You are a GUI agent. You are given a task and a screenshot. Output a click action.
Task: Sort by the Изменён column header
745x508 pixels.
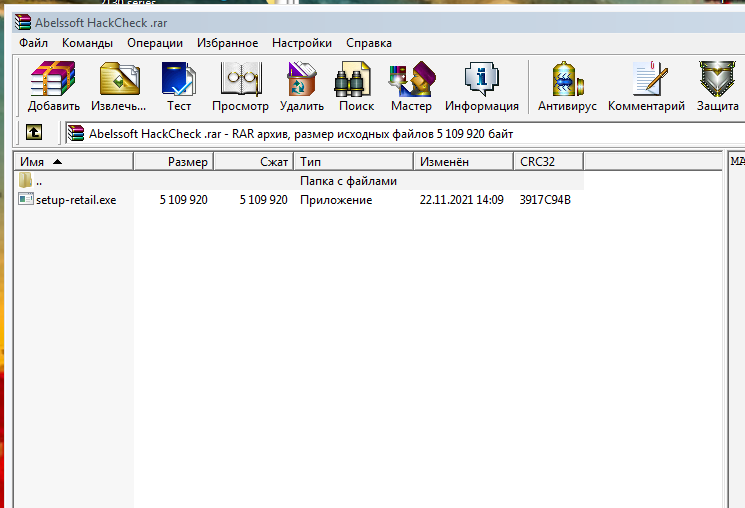(464, 162)
